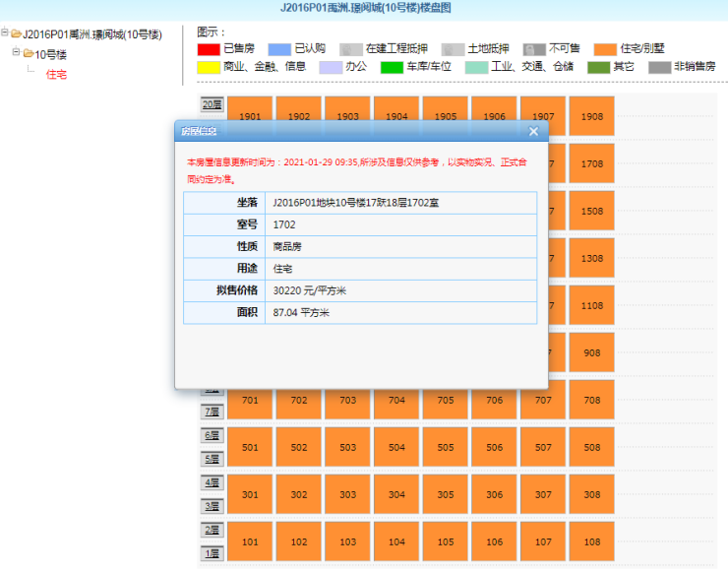Collapse the 10号楼 tree node
728x572 pixels.
[x=16, y=53]
